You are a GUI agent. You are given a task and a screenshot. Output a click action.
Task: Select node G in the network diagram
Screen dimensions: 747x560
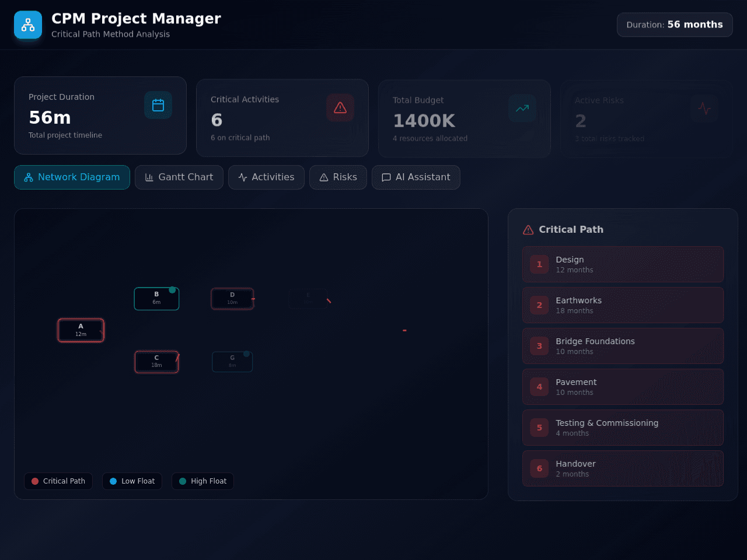[232, 362]
